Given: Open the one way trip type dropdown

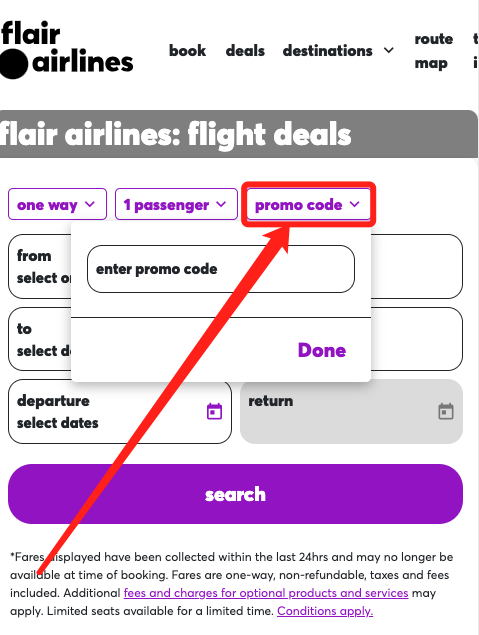Looking at the screenshot, I should 57,204.
